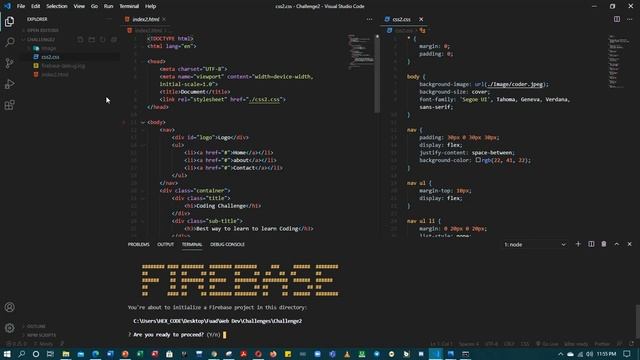Open the Extensions view
Screen dimensions: 640x360
point(9,105)
